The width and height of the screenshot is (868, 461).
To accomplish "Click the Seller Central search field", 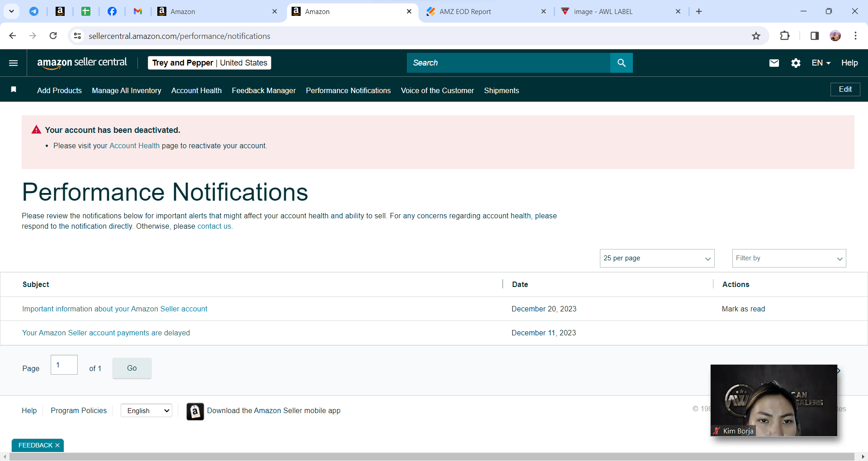I will click(509, 63).
